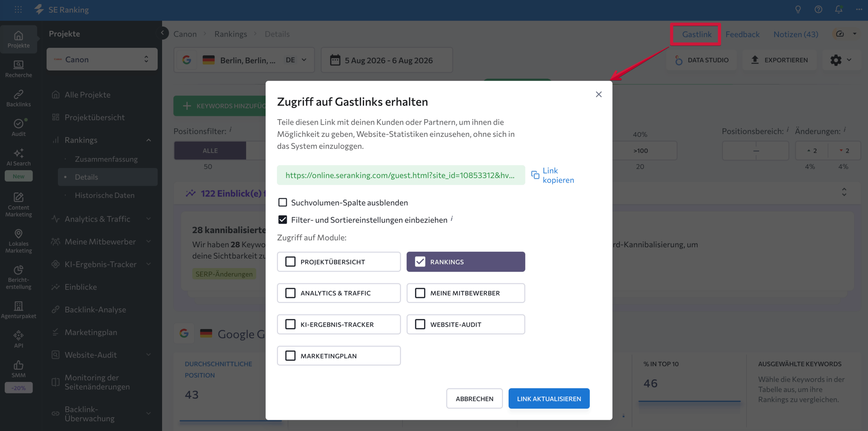
Task: Expand Meine Mitbewerber in sidebar
Action: (149, 242)
